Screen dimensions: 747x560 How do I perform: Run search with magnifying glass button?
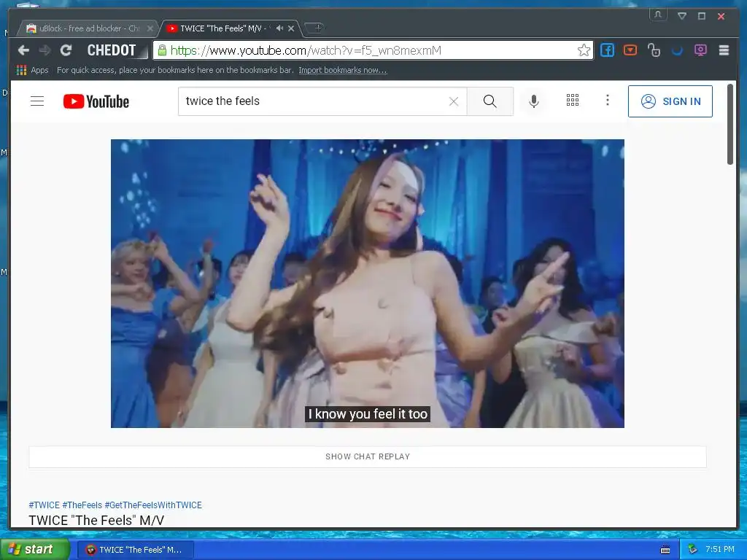(x=489, y=101)
